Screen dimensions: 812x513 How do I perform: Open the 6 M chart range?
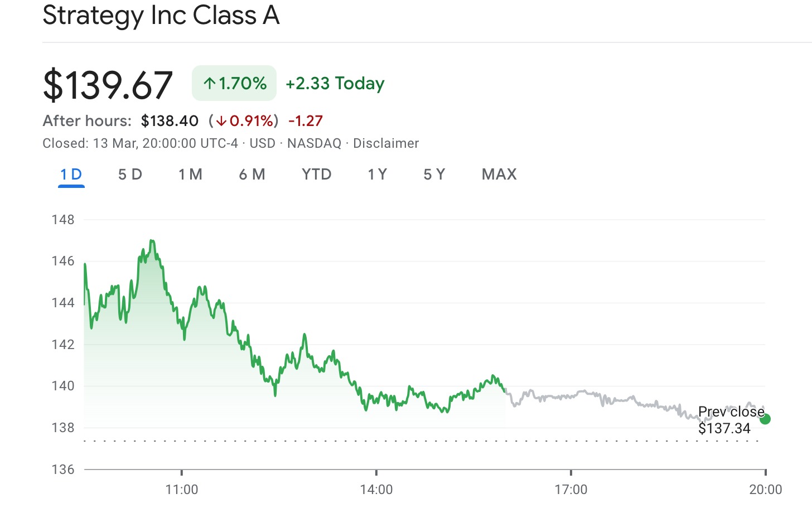252,175
